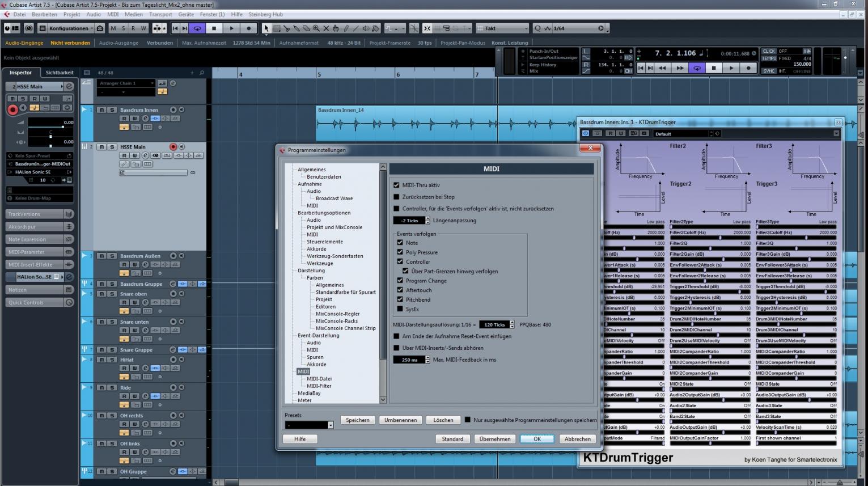Image resolution: width=868 pixels, height=486 pixels.
Task: Enable Read automation on Ride track
Action: pos(124,396)
